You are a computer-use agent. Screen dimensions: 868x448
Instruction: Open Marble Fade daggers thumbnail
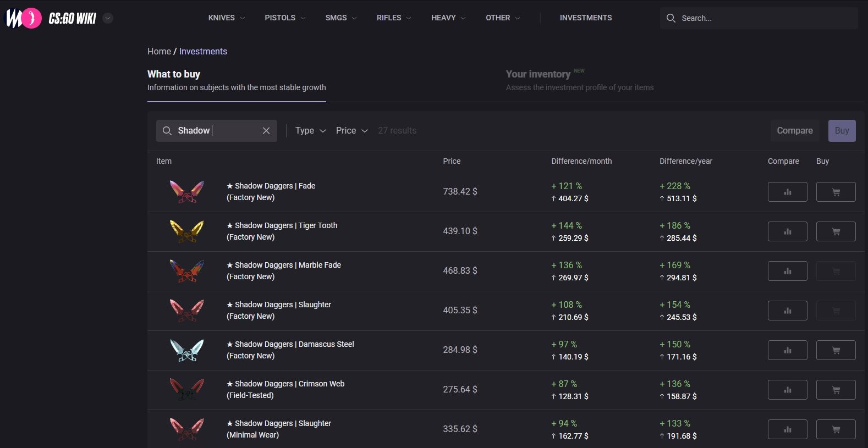pos(187,271)
